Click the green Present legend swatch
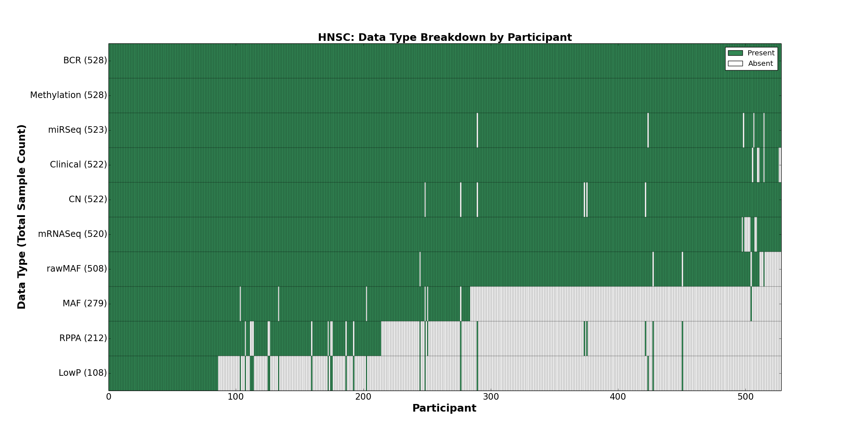The width and height of the screenshot is (868, 434). coord(735,53)
